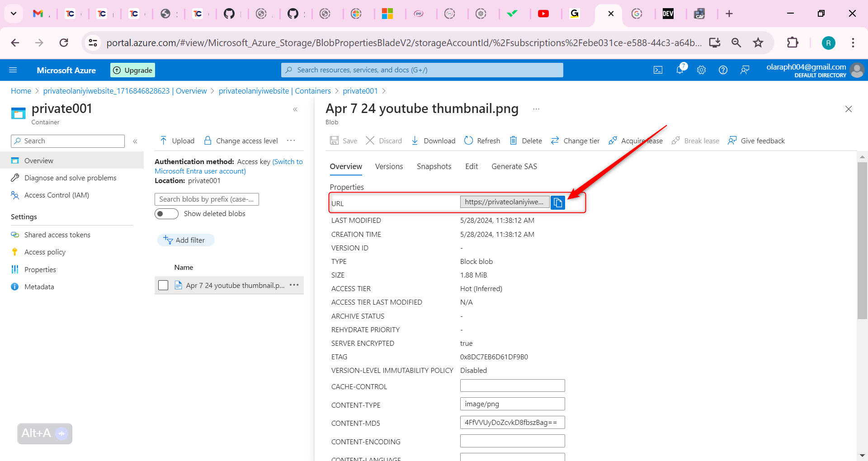
Task: Open the account avatar menu
Action: click(x=857, y=70)
